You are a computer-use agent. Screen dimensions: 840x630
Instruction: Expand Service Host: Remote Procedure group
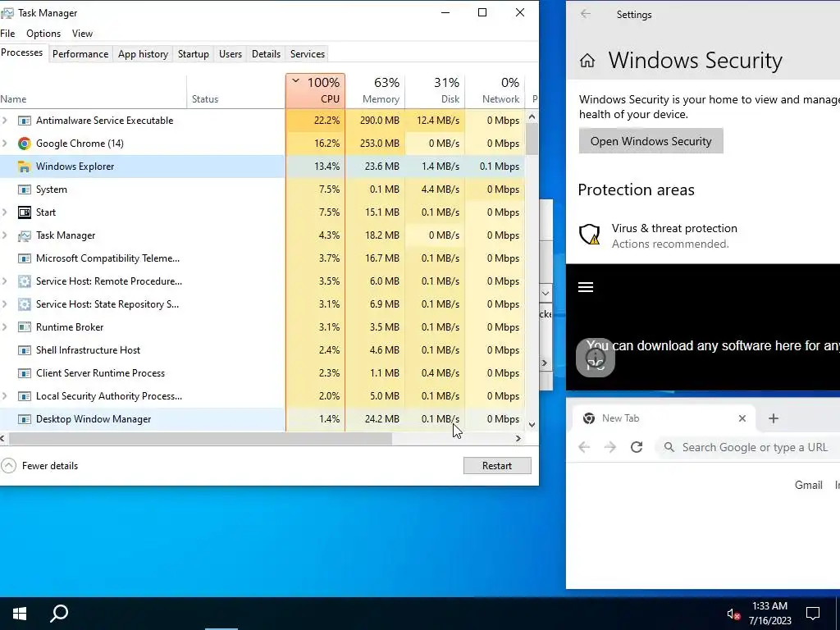(5, 281)
